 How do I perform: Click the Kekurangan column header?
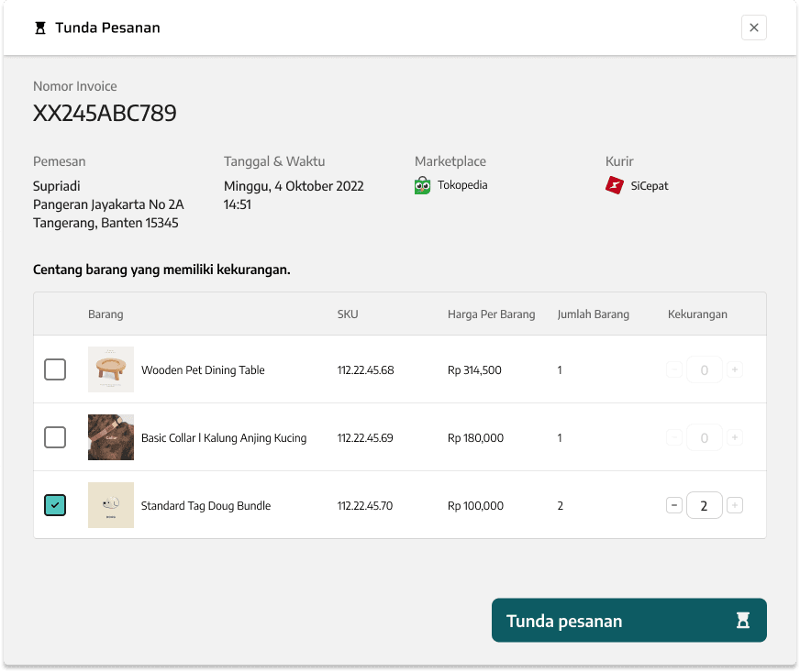tap(697, 314)
